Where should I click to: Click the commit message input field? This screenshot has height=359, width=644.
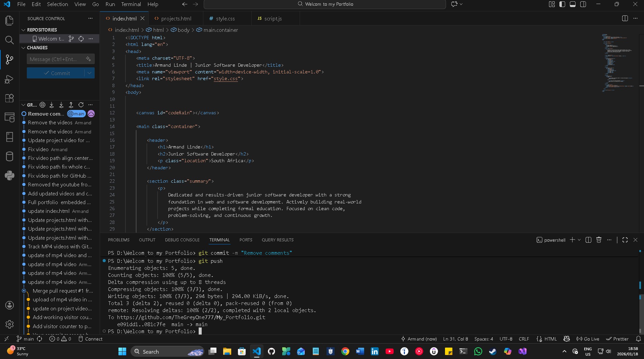(x=55, y=59)
